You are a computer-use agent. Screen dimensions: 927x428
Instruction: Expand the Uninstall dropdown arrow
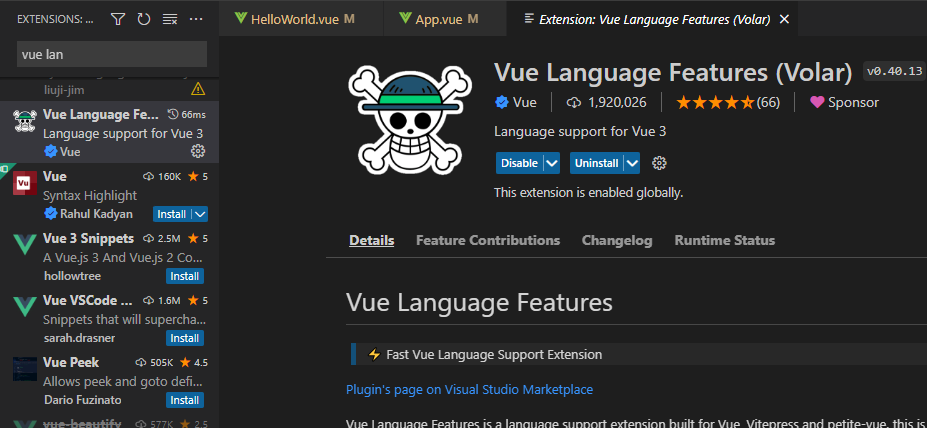click(632, 163)
